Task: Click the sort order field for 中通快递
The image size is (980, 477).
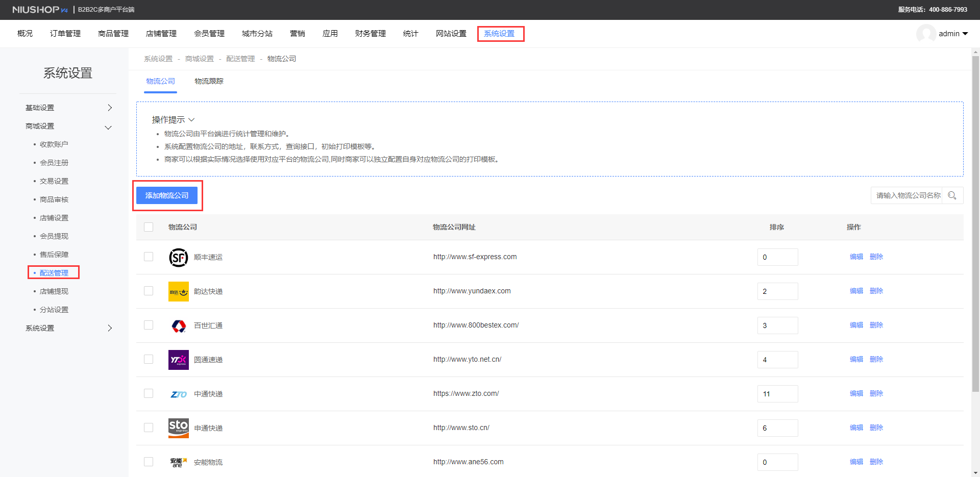Action: click(777, 394)
